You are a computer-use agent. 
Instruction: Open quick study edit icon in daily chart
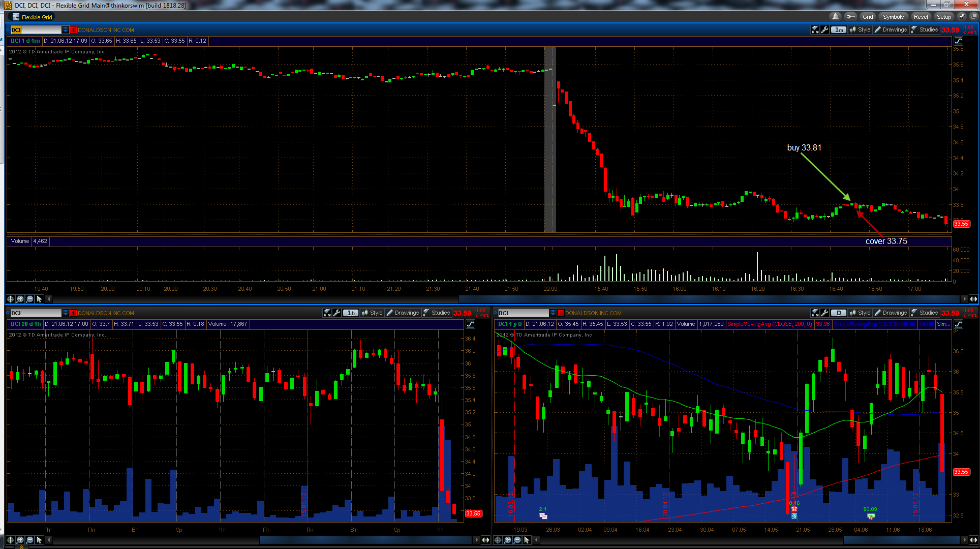pos(815,313)
